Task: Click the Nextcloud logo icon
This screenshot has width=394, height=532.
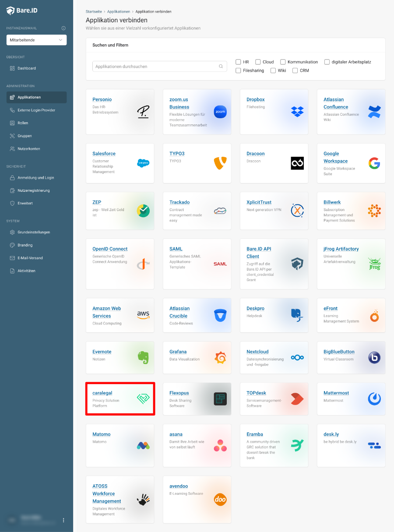Action: [297, 358]
